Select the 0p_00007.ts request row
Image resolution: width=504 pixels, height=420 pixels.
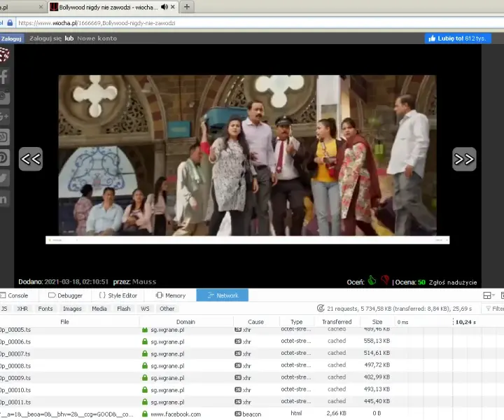pyautogui.click(x=252, y=353)
